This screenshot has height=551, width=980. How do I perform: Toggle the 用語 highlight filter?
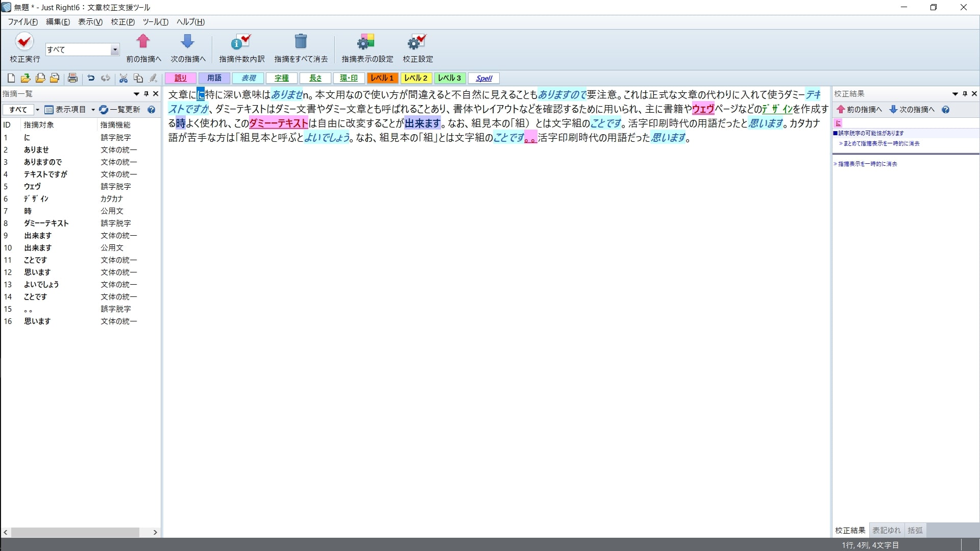pyautogui.click(x=214, y=78)
